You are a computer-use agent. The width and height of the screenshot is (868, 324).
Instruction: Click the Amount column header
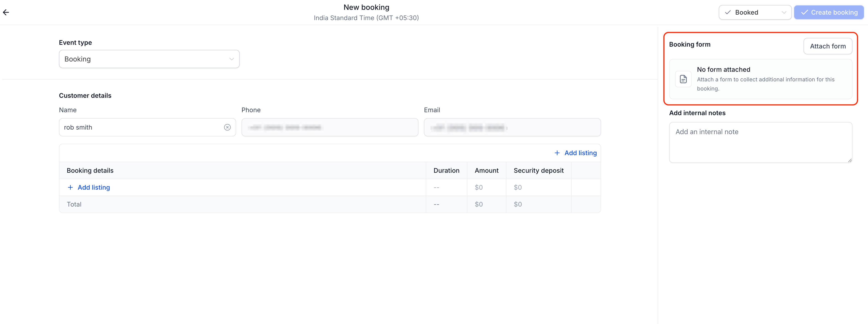pyautogui.click(x=486, y=170)
